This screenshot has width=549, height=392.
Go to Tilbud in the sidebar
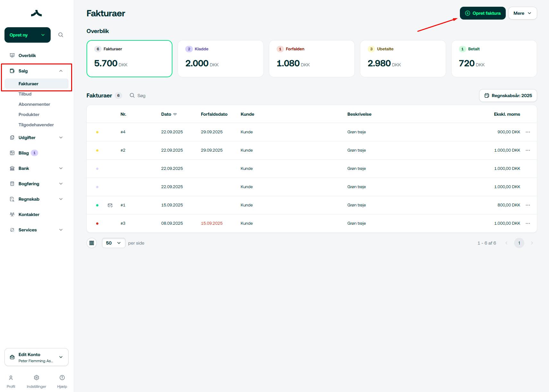[x=25, y=94]
